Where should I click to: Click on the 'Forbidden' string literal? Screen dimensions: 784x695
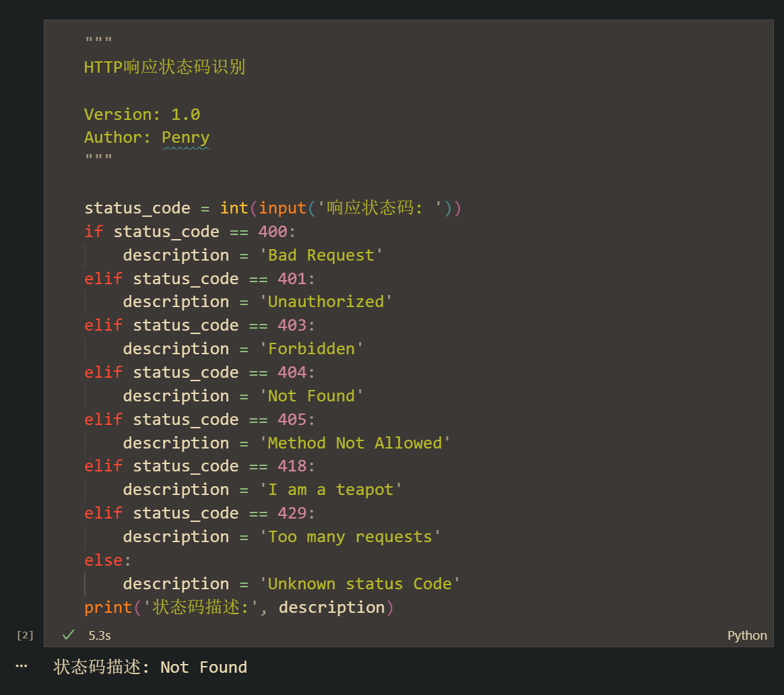311,349
